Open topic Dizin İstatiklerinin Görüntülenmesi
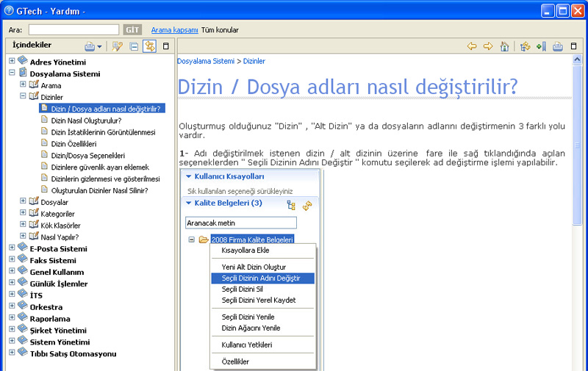 point(103,132)
